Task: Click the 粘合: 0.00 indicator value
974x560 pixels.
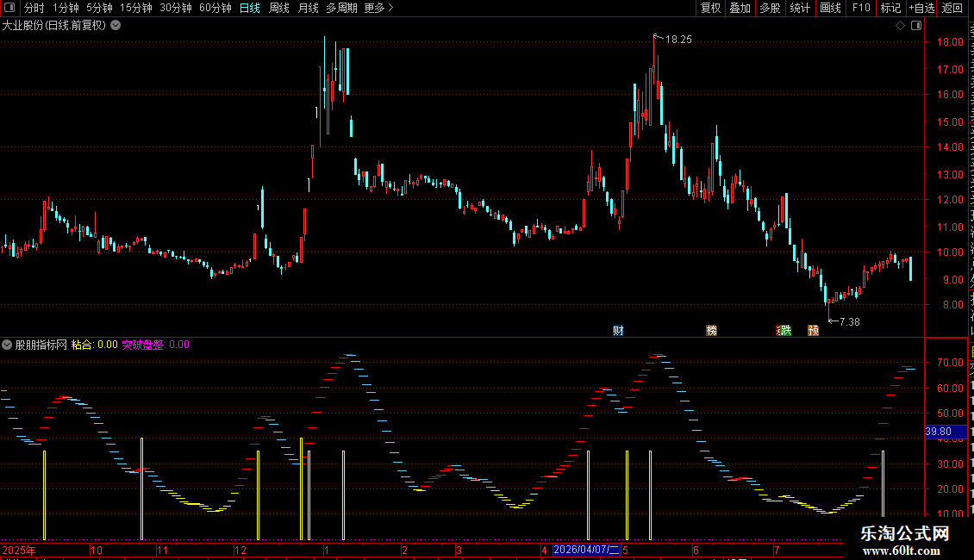Action: coord(95,345)
